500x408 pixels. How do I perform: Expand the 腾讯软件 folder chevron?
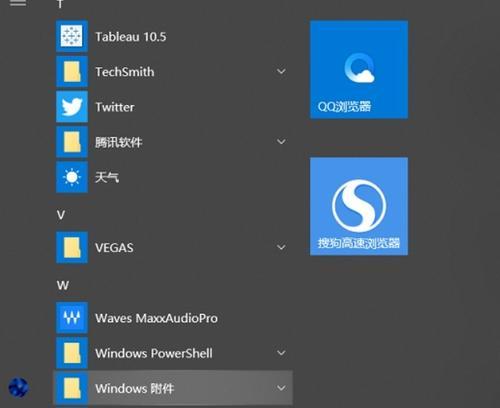tap(281, 142)
